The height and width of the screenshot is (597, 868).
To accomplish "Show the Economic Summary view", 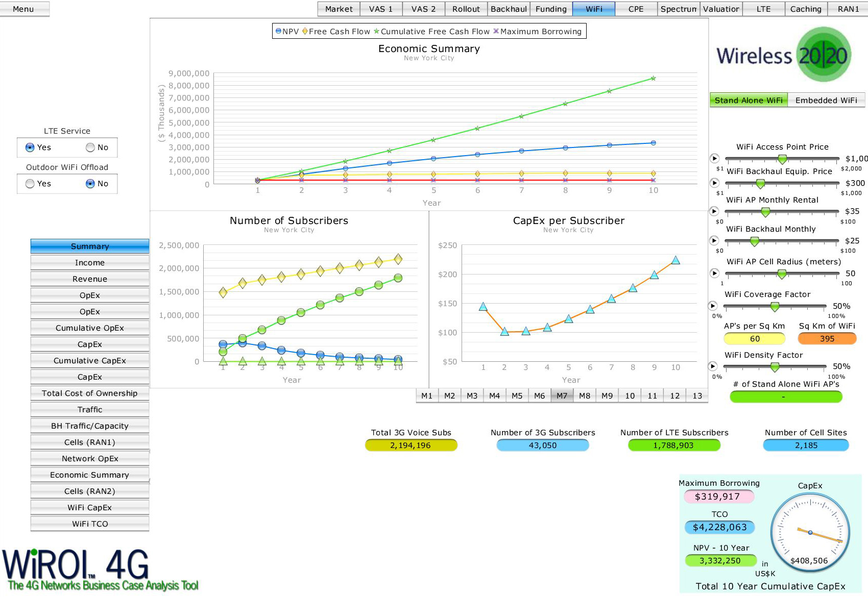I will [90, 475].
